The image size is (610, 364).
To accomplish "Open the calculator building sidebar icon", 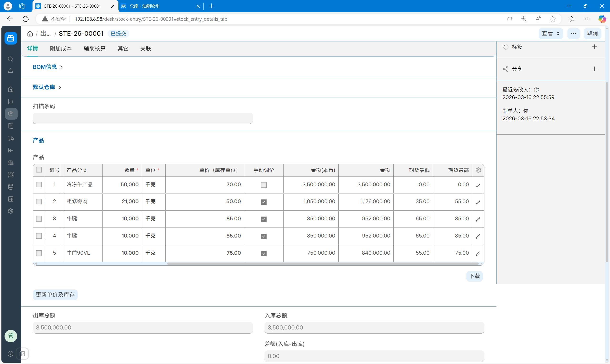I will (x=10, y=162).
